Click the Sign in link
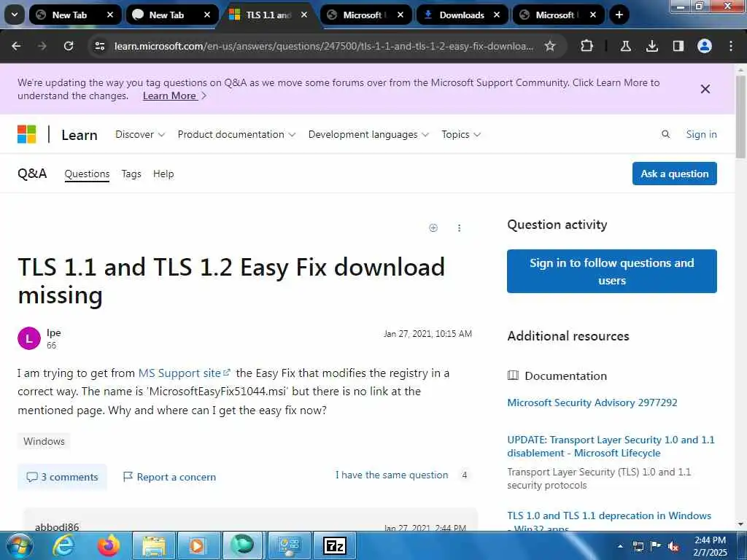747x560 pixels. [x=701, y=134]
